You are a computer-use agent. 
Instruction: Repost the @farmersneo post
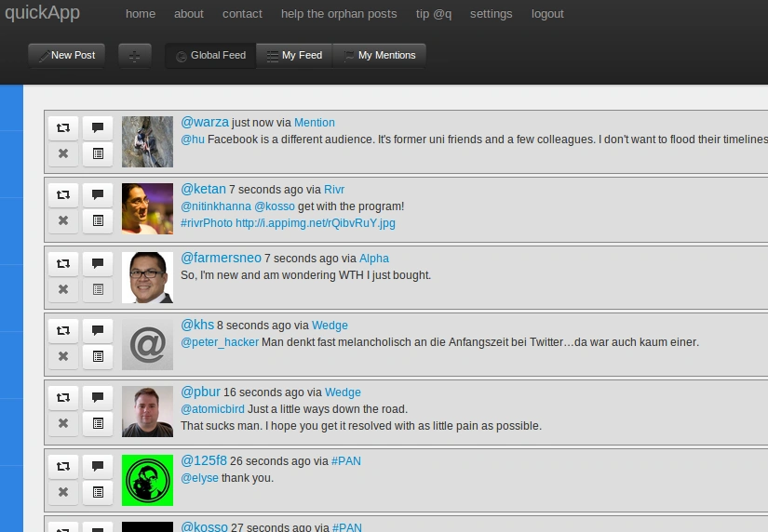[63, 264]
